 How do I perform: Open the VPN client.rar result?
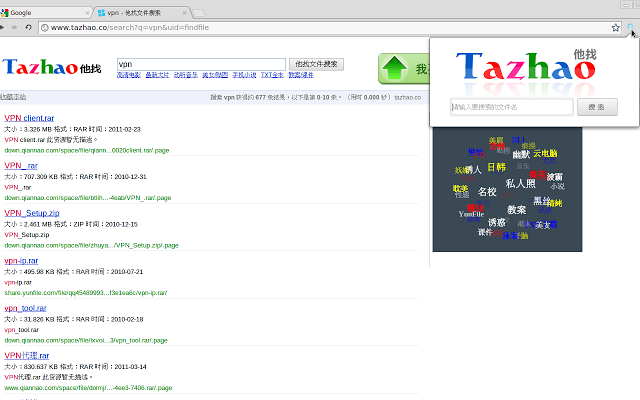tap(29, 118)
